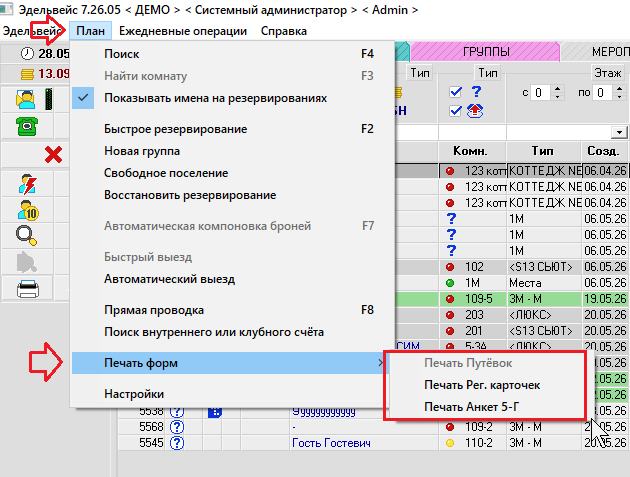Click the green vertical indicator icon

(49, 99)
